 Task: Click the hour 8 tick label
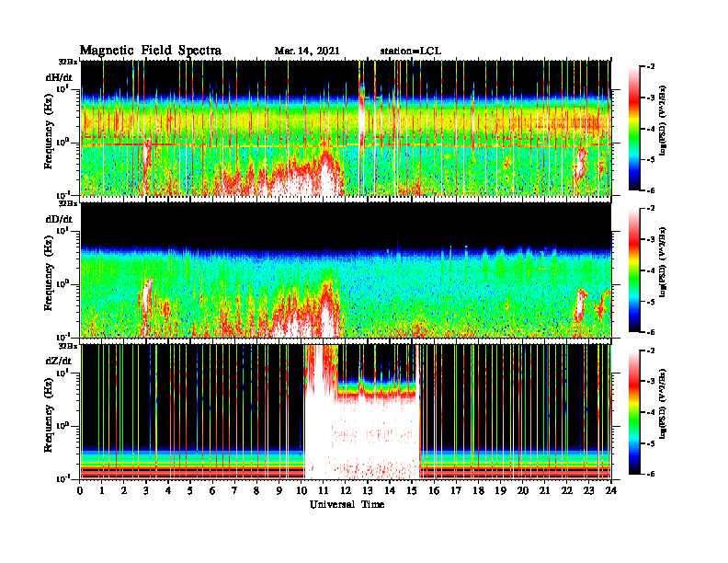(x=256, y=490)
